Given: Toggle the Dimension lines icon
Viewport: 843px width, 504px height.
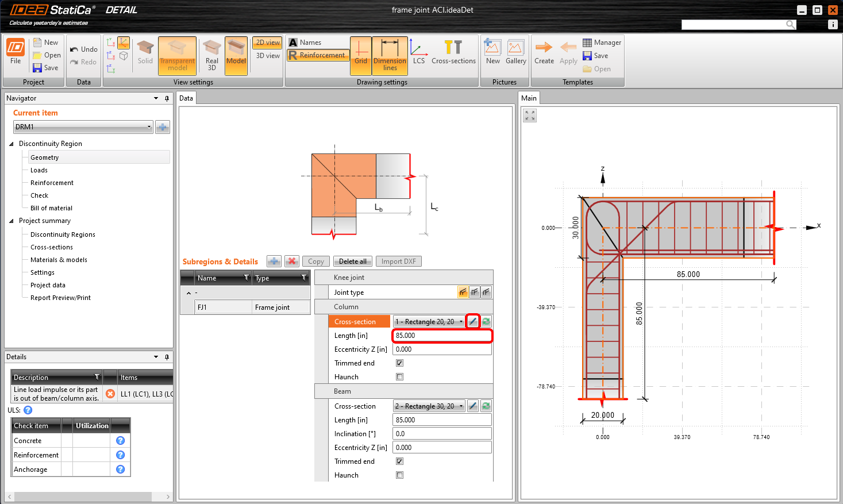Looking at the screenshot, I should pyautogui.click(x=390, y=55).
